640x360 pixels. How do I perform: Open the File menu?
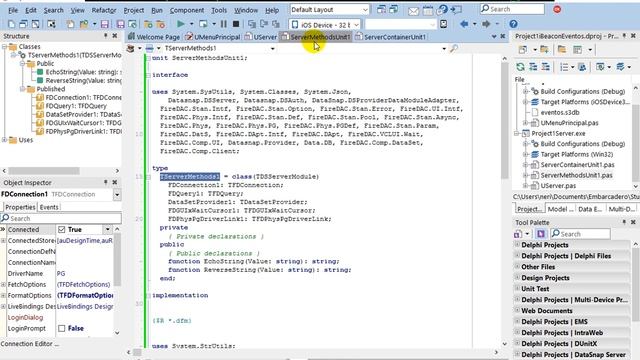(x=13, y=10)
